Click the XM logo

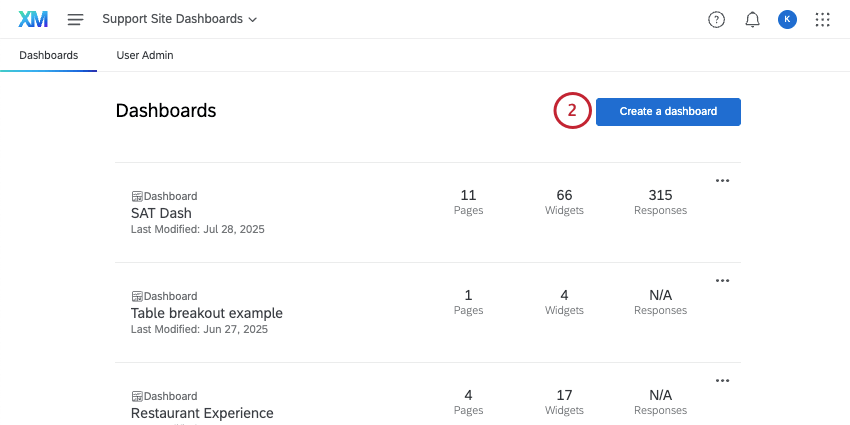click(33, 19)
